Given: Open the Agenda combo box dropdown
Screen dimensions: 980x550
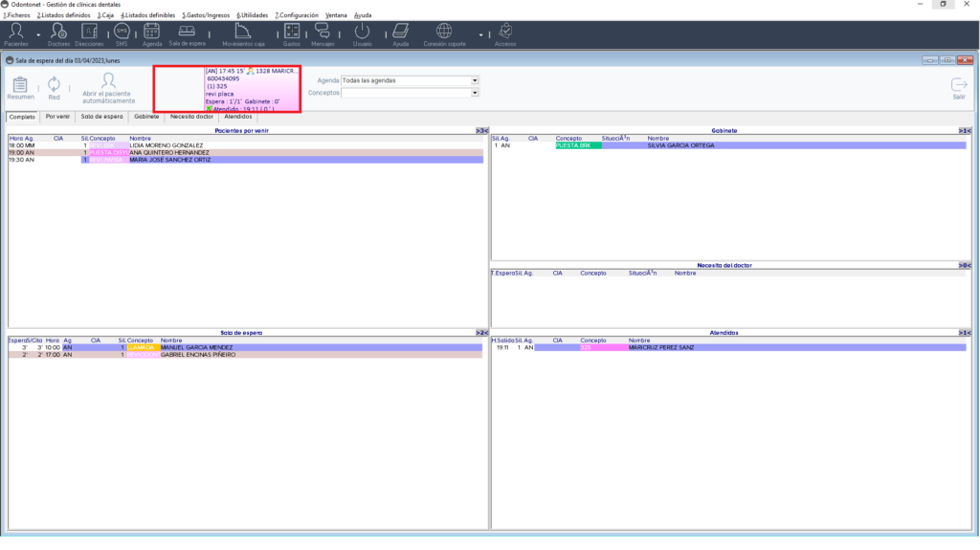Looking at the screenshot, I should click(475, 80).
